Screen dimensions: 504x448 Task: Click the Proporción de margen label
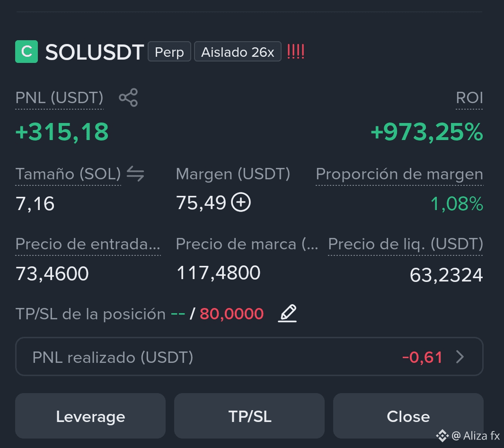pos(399,174)
